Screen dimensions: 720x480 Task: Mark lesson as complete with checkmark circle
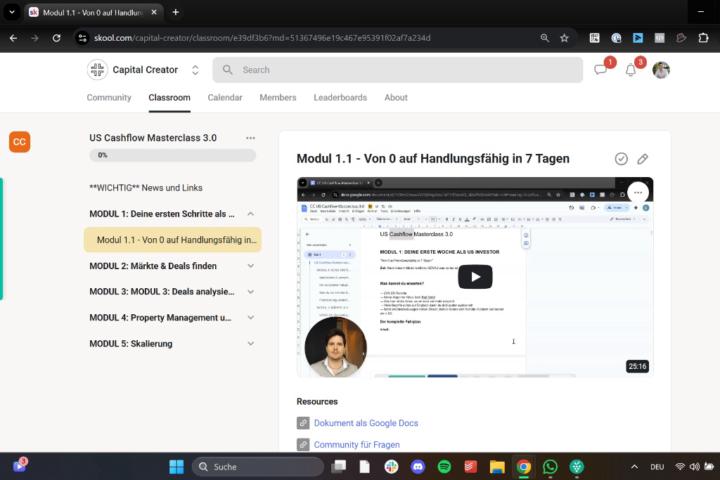[621, 159]
